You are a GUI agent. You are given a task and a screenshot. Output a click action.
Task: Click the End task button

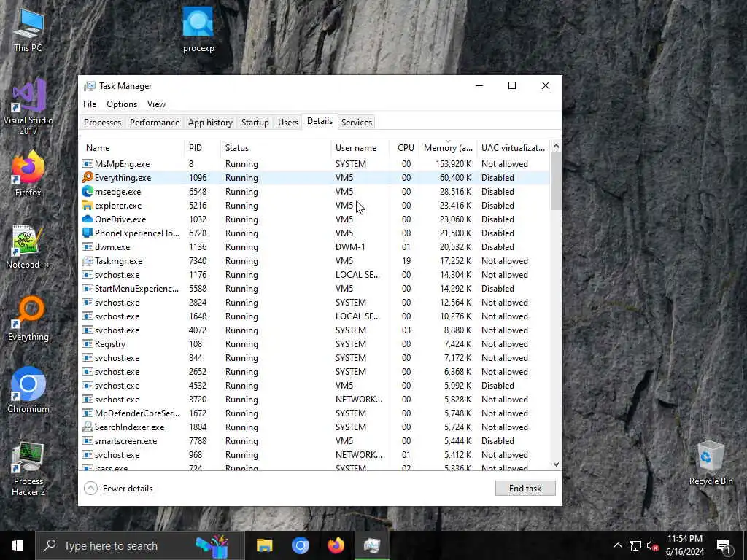pos(525,488)
